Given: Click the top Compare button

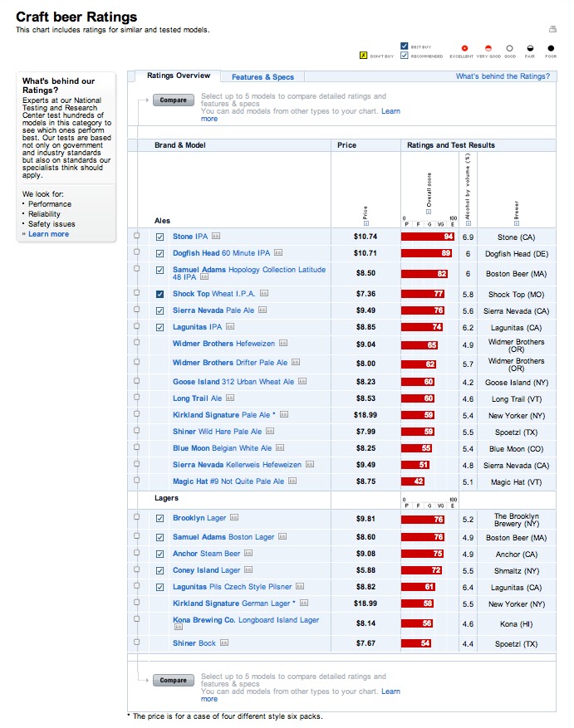Looking at the screenshot, I should 174,100.
